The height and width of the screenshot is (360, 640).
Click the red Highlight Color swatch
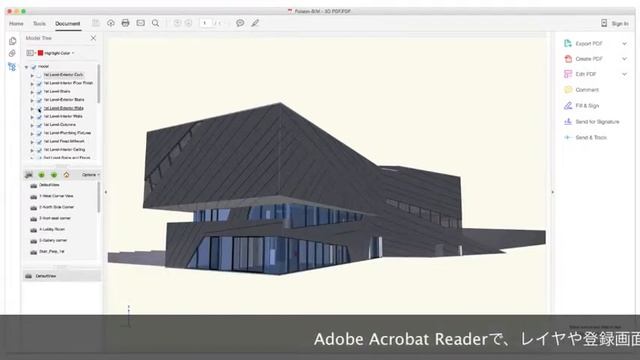coord(40,53)
